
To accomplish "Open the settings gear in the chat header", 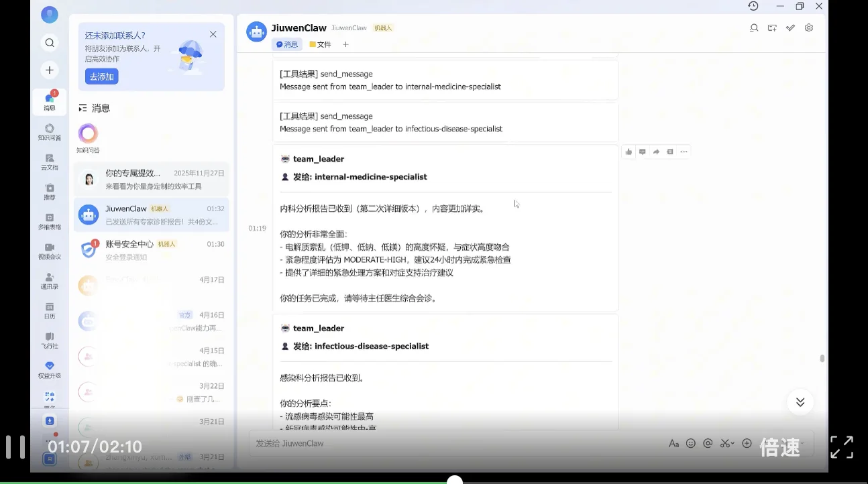I will pyautogui.click(x=808, y=27).
